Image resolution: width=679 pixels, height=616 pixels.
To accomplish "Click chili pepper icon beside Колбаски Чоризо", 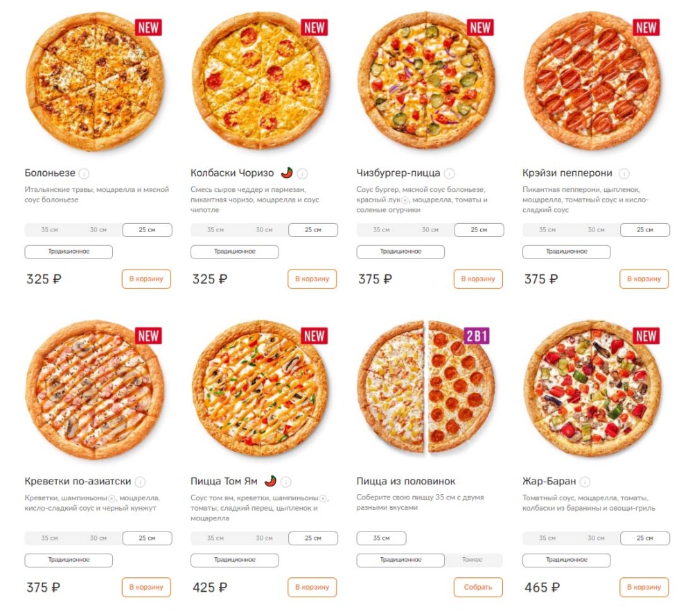I will coord(287,173).
